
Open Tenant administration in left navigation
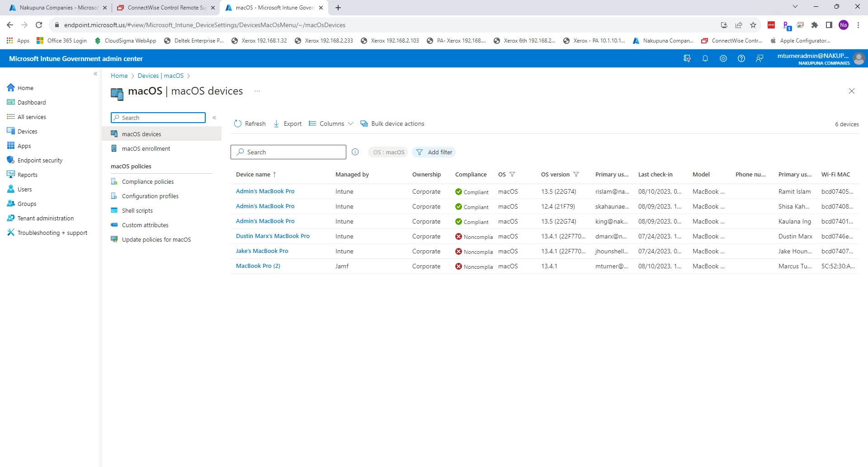pos(40,218)
